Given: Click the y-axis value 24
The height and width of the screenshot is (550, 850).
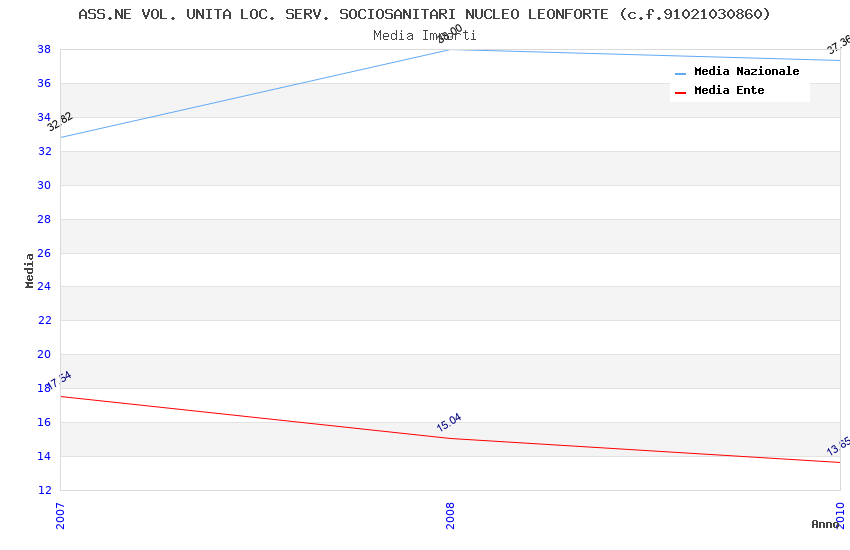Looking at the screenshot, I should point(44,286).
